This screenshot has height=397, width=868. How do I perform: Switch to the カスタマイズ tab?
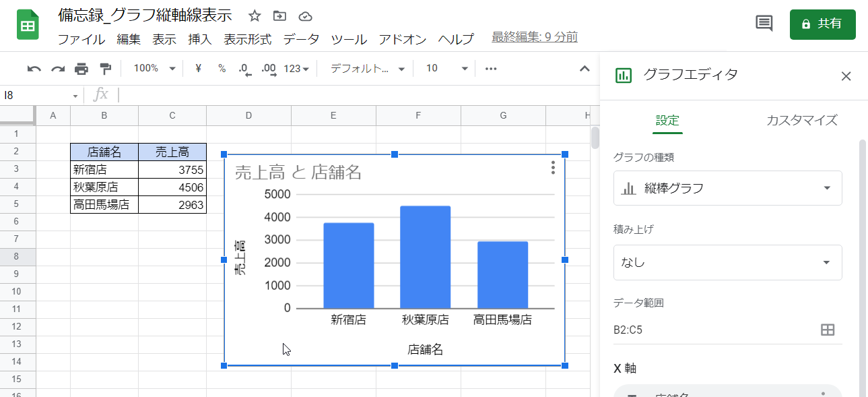coord(801,120)
